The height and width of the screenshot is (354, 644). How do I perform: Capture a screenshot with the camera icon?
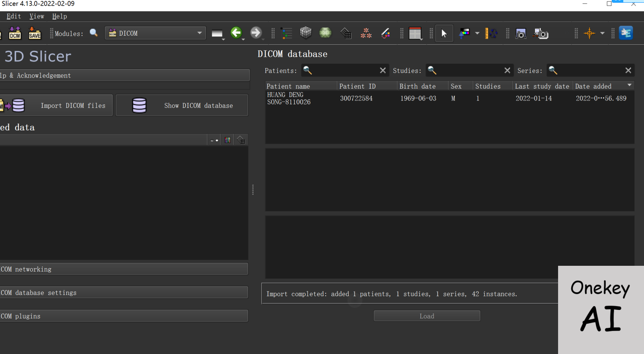(x=520, y=34)
